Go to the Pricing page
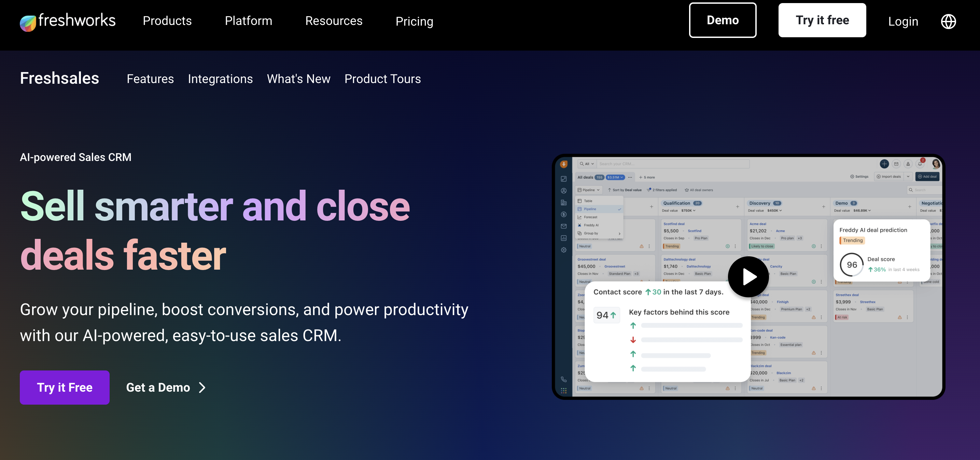Image resolution: width=980 pixels, height=460 pixels. click(414, 22)
